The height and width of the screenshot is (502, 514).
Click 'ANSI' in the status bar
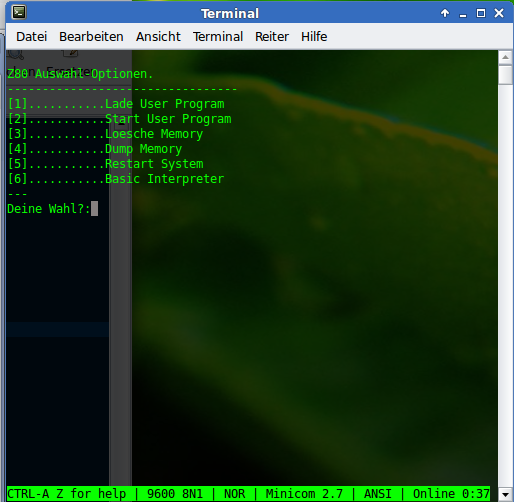(378, 494)
